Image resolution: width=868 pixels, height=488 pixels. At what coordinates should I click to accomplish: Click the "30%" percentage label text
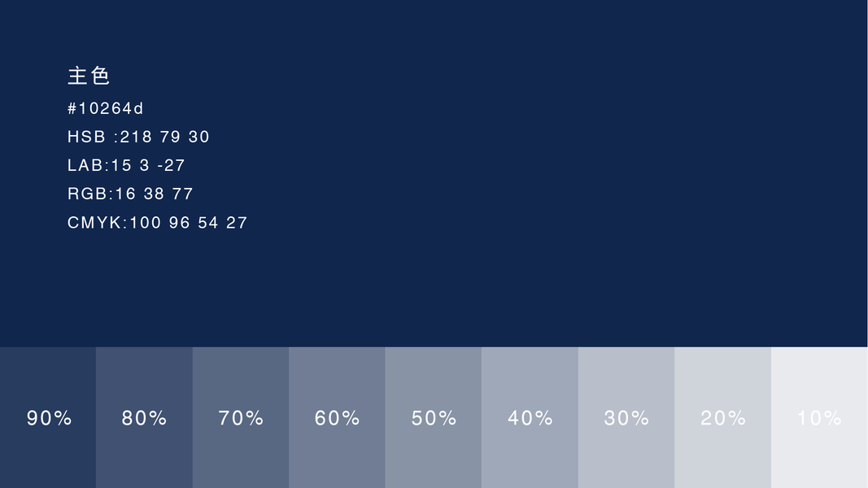click(626, 418)
